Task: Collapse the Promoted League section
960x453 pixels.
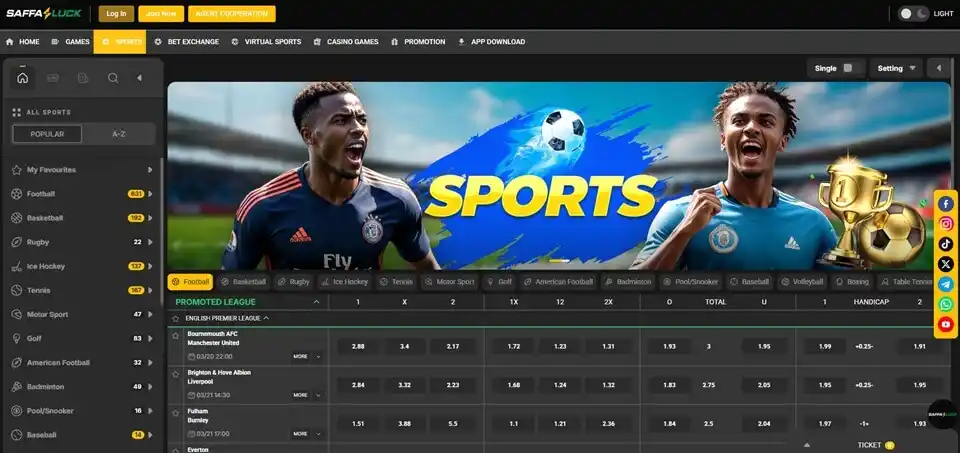Action: [x=317, y=302]
